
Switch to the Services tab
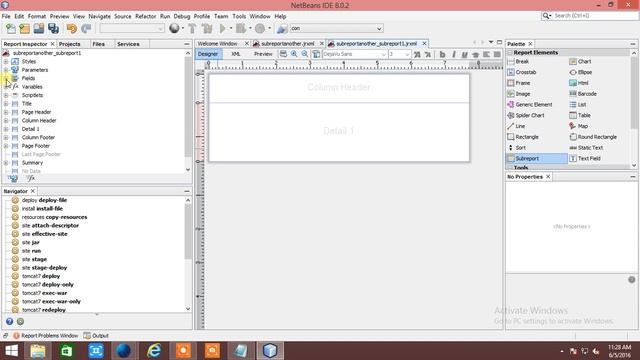(x=128, y=44)
